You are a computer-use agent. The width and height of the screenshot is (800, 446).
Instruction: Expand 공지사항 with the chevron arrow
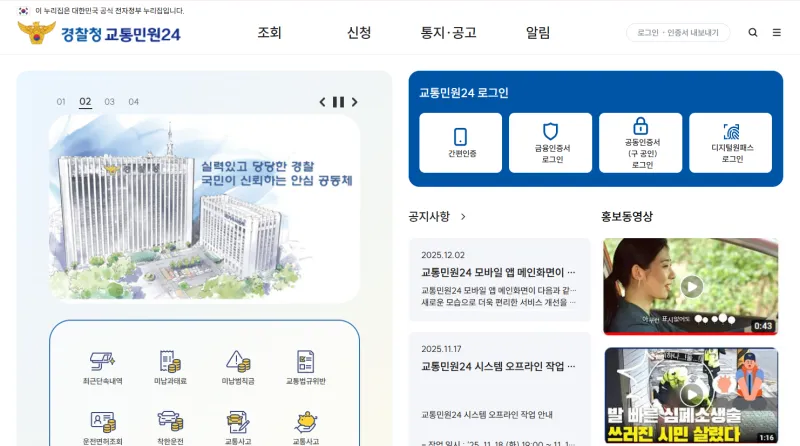(463, 216)
